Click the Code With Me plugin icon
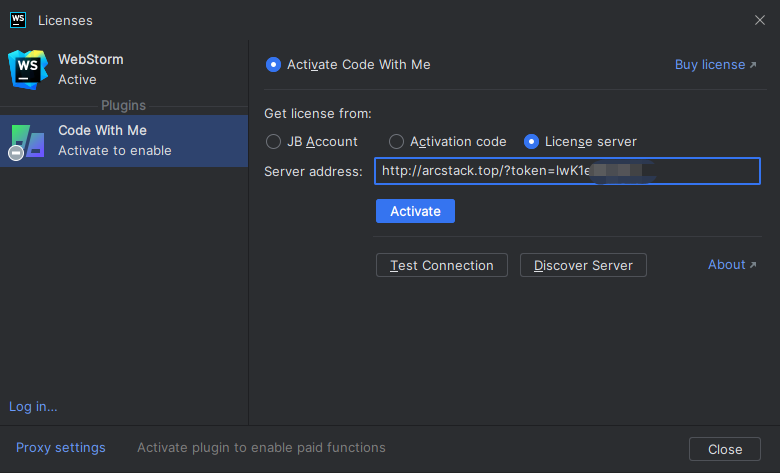Viewport: 780px width, 473px height. [27, 142]
